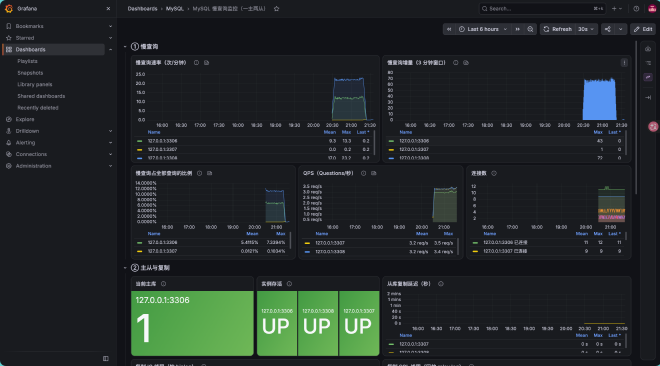Expand the Administration sidebar chevron
Screen dimensions: 660x366
[110, 166]
